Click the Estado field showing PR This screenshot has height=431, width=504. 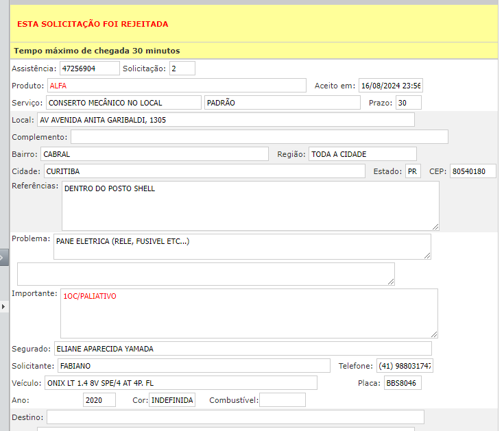click(412, 171)
